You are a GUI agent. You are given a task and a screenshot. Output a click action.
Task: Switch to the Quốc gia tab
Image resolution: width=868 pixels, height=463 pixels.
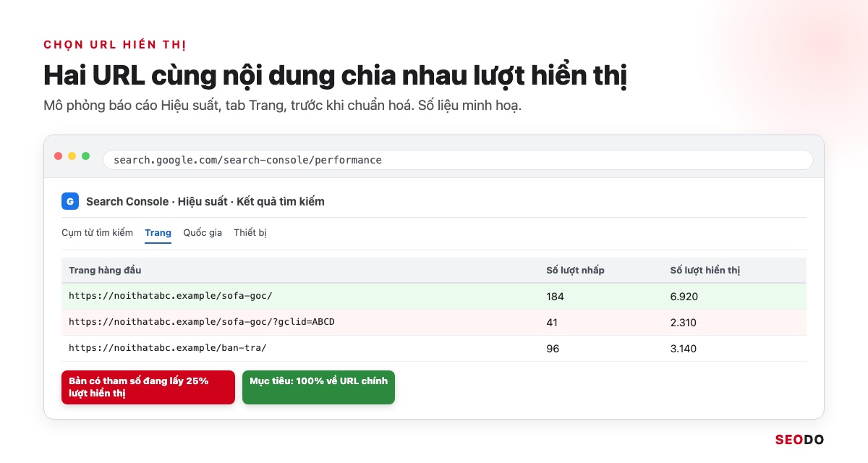[x=203, y=233]
